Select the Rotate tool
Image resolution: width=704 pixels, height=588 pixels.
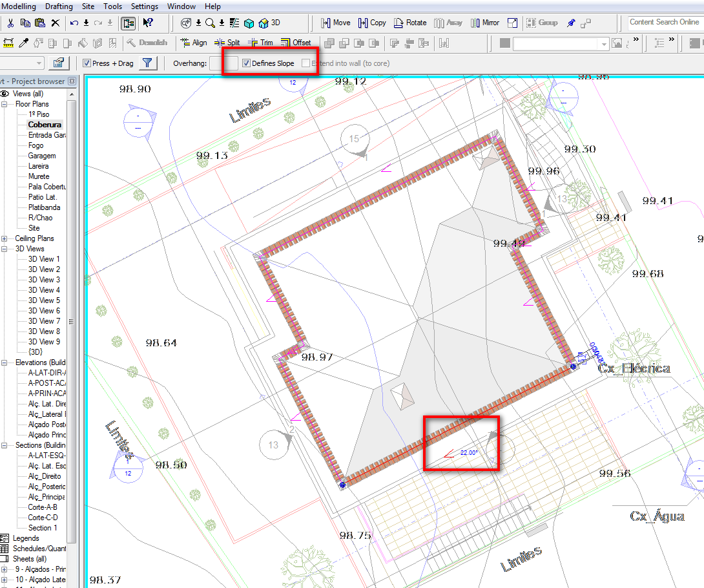click(x=410, y=23)
